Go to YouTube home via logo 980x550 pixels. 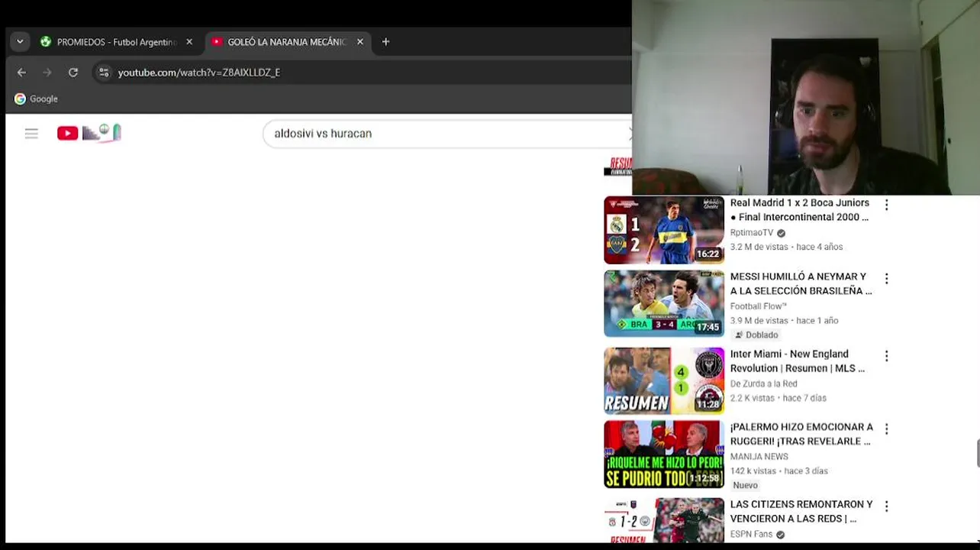[x=89, y=133]
